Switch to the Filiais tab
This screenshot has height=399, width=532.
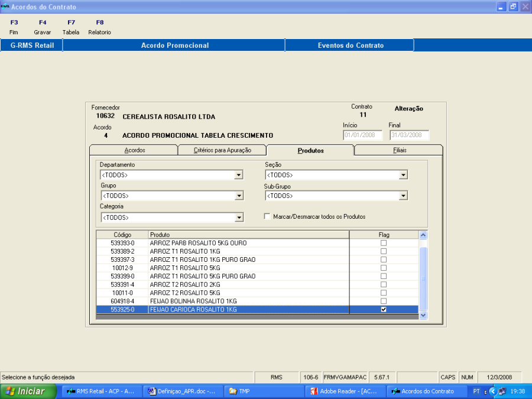[x=400, y=150]
